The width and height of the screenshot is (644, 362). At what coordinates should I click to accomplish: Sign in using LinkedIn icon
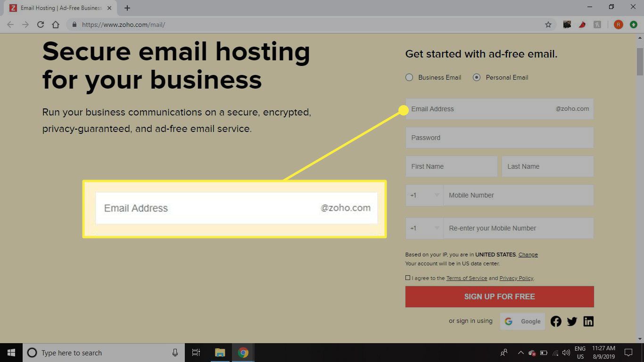click(x=588, y=321)
